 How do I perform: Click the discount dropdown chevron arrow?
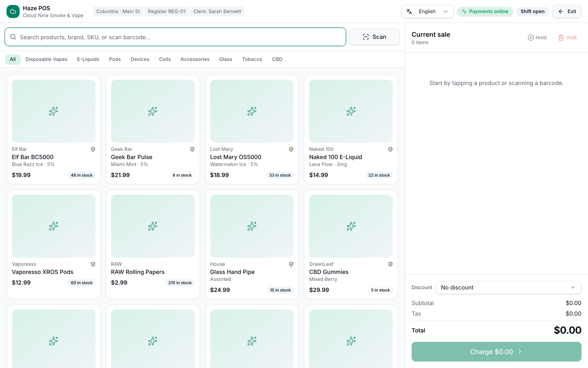(x=573, y=287)
